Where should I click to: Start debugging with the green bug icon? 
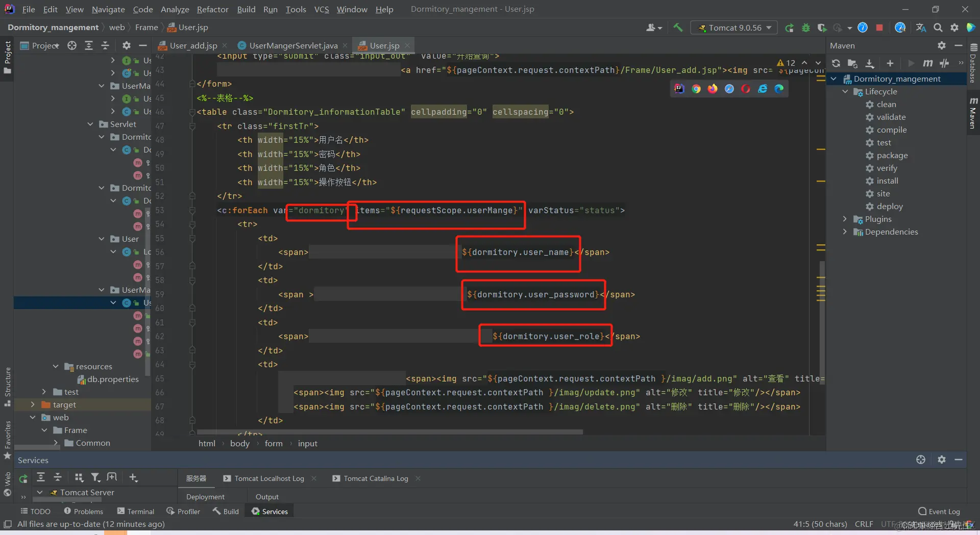click(x=806, y=28)
